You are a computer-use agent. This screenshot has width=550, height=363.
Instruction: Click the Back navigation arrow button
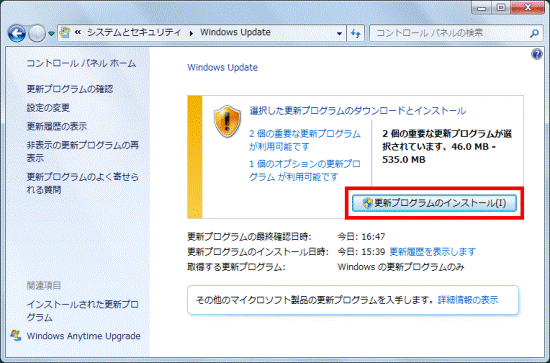(x=16, y=34)
